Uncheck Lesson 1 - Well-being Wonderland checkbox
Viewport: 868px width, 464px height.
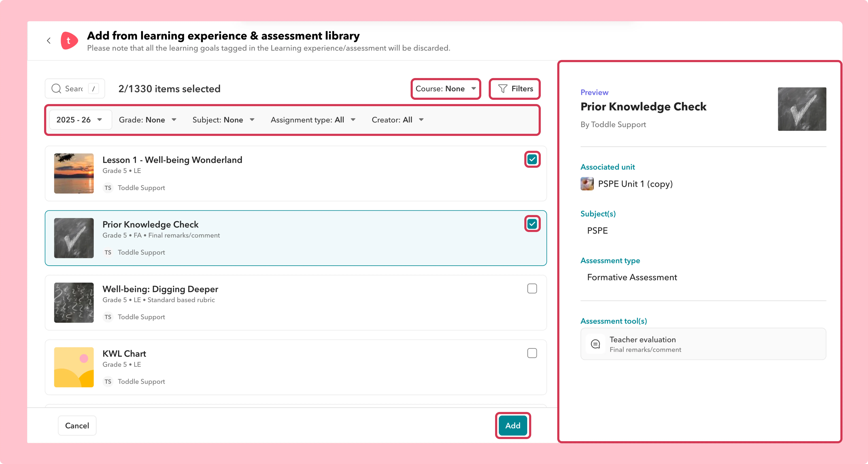coord(532,159)
